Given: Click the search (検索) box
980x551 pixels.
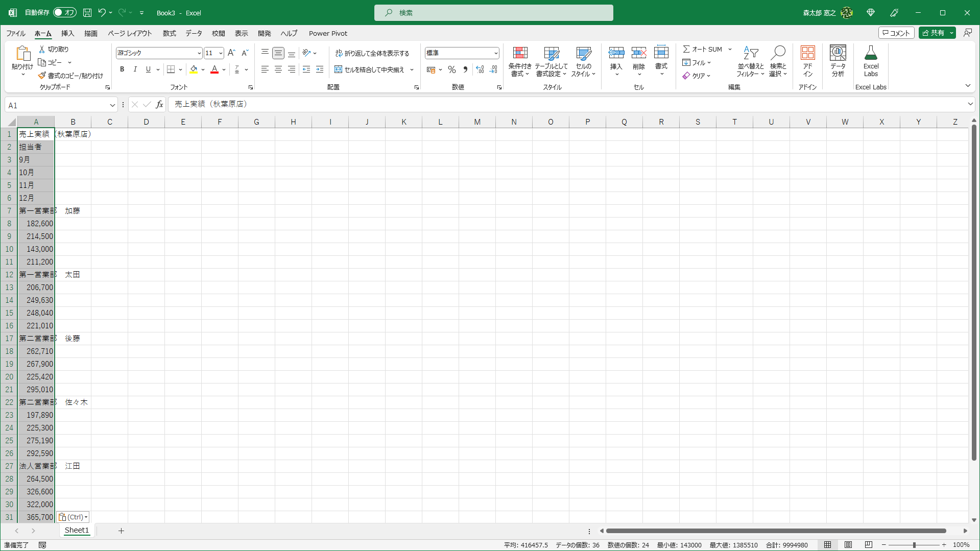Looking at the screenshot, I should (x=493, y=13).
